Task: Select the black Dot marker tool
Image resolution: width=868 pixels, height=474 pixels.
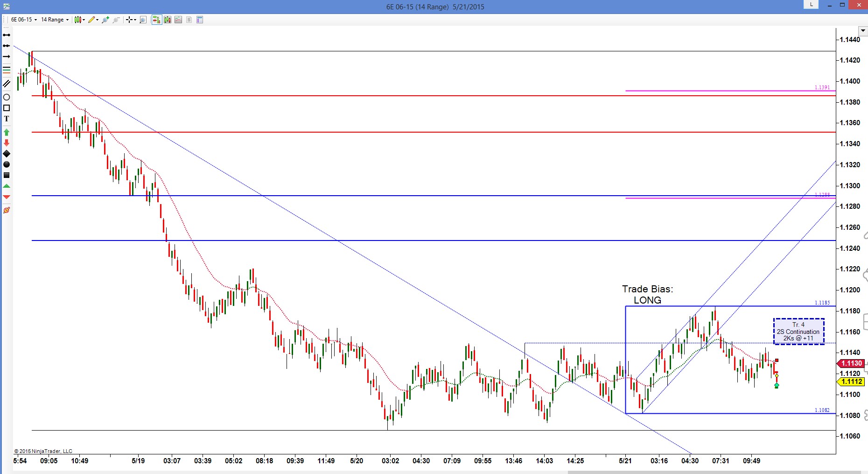Action: (7, 164)
